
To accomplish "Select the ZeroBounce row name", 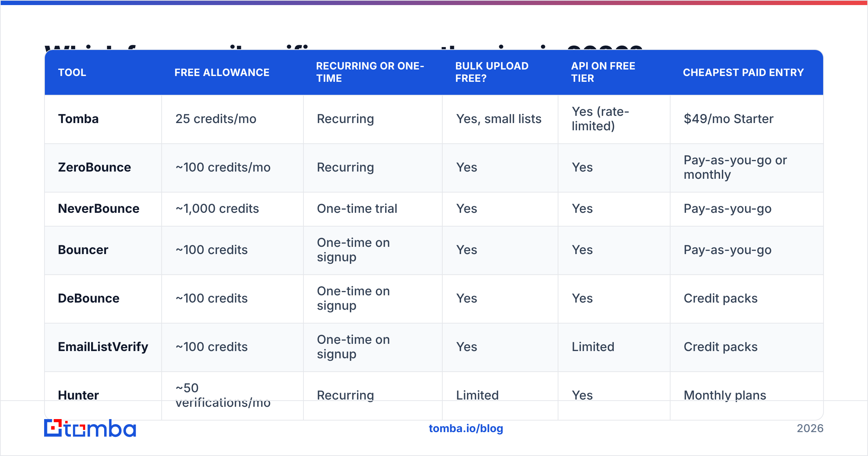I will (94, 167).
